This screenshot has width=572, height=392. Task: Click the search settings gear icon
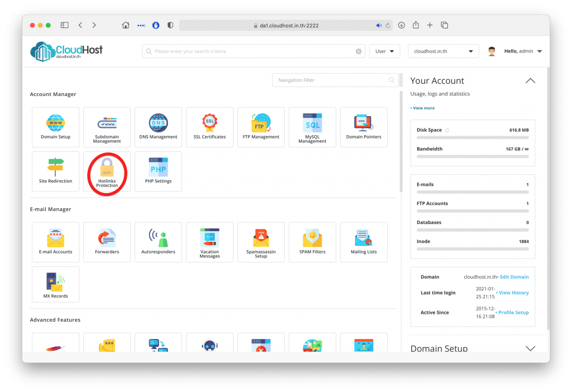(358, 51)
